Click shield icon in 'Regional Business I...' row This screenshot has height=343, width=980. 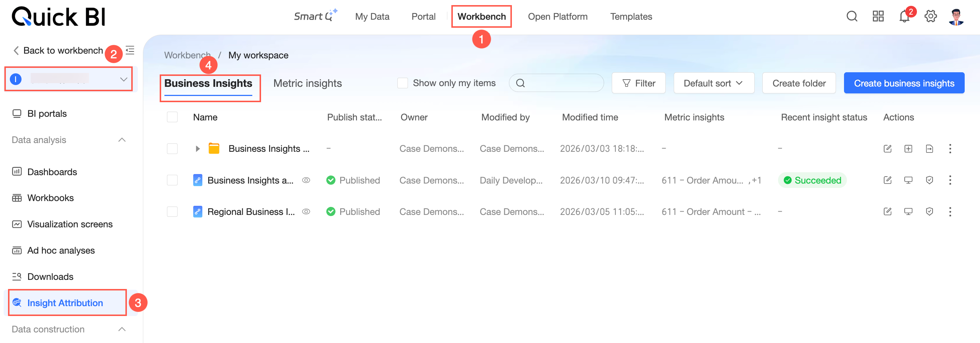click(x=929, y=212)
